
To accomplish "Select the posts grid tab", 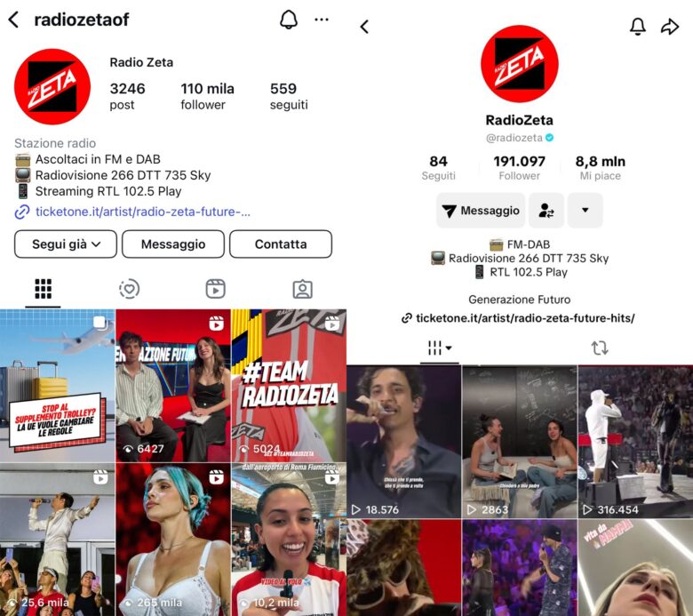I will [43, 289].
